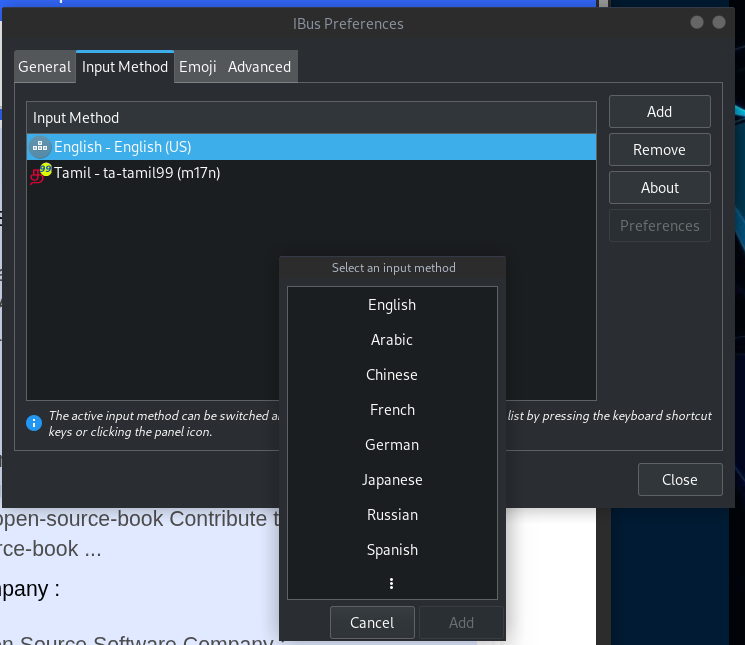Click the Preferences button
The width and height of the screenshot is (745, 645).
659,226
